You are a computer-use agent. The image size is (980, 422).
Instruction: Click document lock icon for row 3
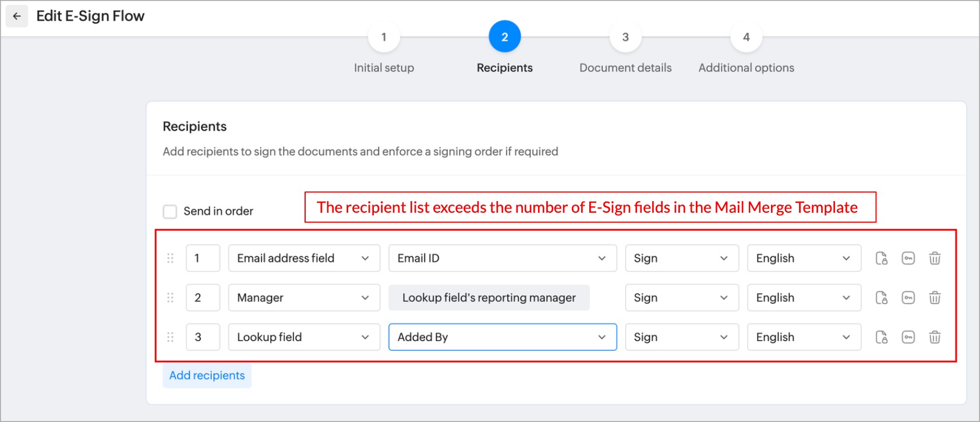[x=882, y=337]
